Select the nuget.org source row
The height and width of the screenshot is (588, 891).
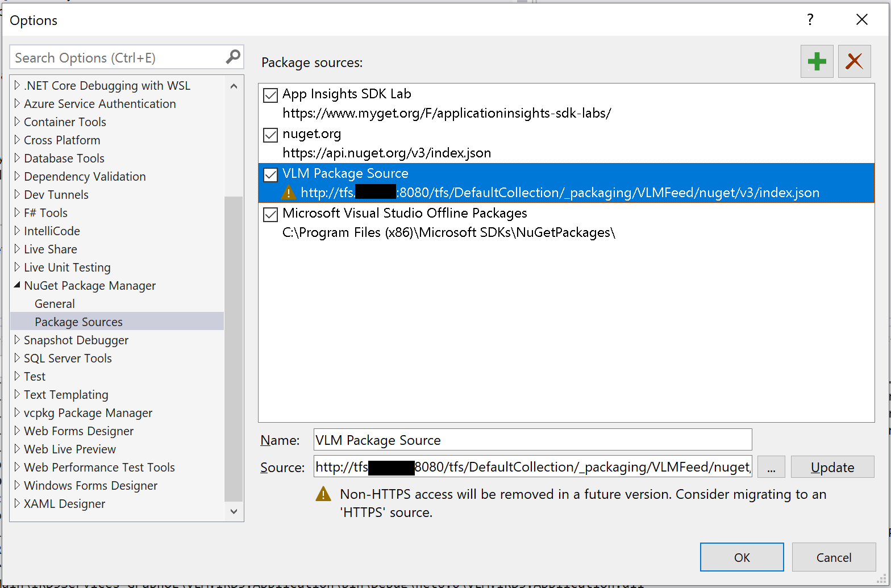click(x=567, y=143)
